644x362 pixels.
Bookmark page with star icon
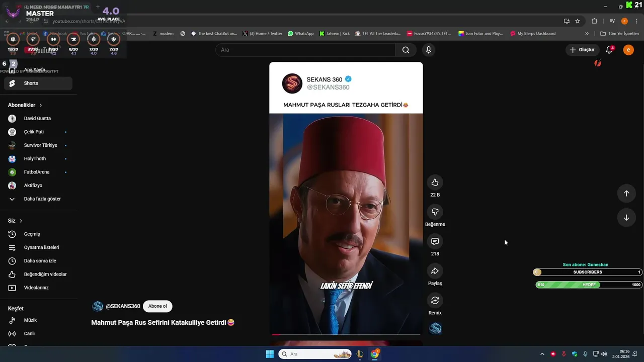pyautogui.click(x=578, y=21)
